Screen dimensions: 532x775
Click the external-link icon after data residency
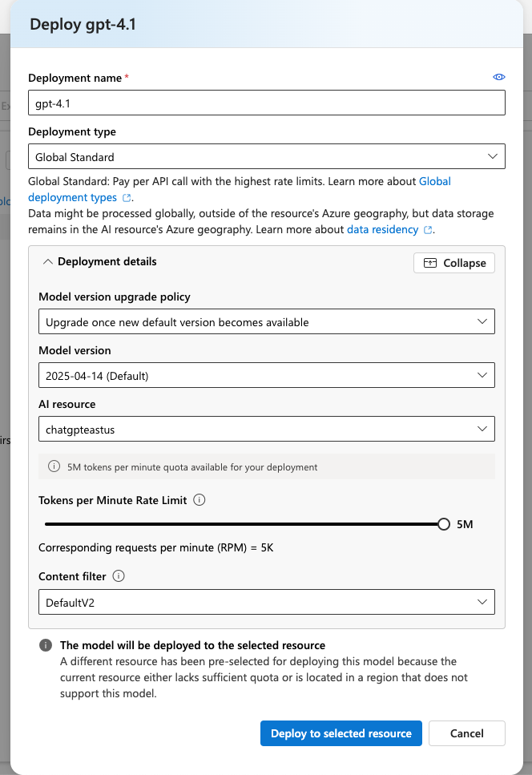[428, 230]
